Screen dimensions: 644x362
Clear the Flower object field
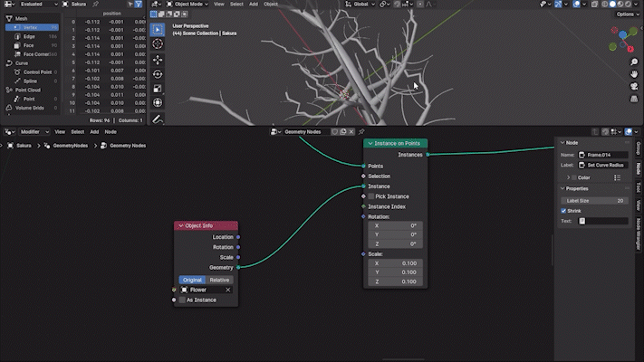click(x=228, y=290)
